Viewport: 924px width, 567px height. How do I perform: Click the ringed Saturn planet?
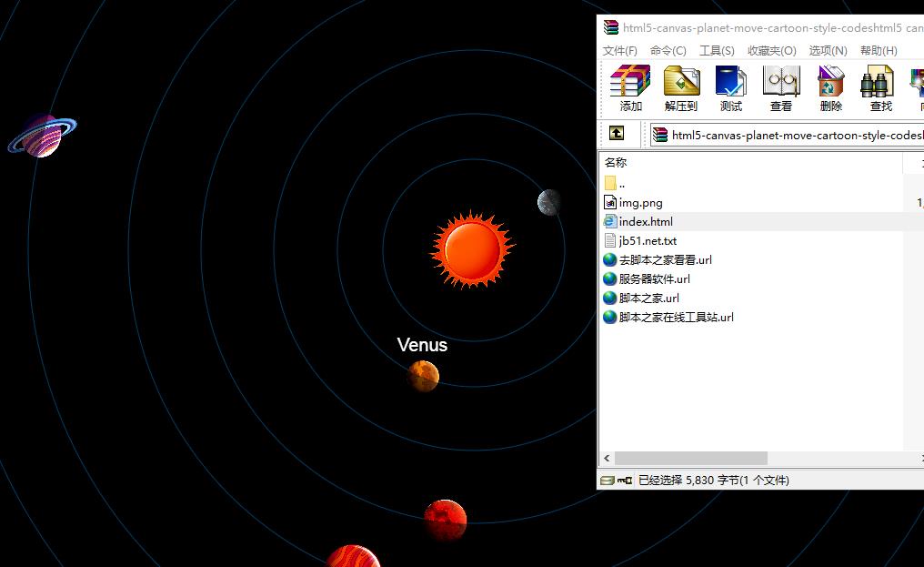point(42,137)
